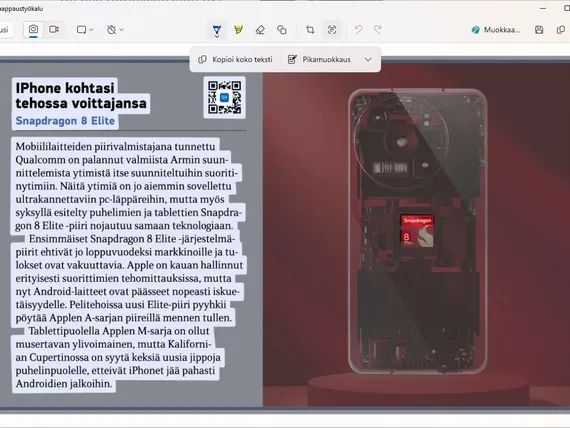This screenshot has width=570, height=428.
Task: Open Muokkaa in Paint button
Action: tap(495, 30)
